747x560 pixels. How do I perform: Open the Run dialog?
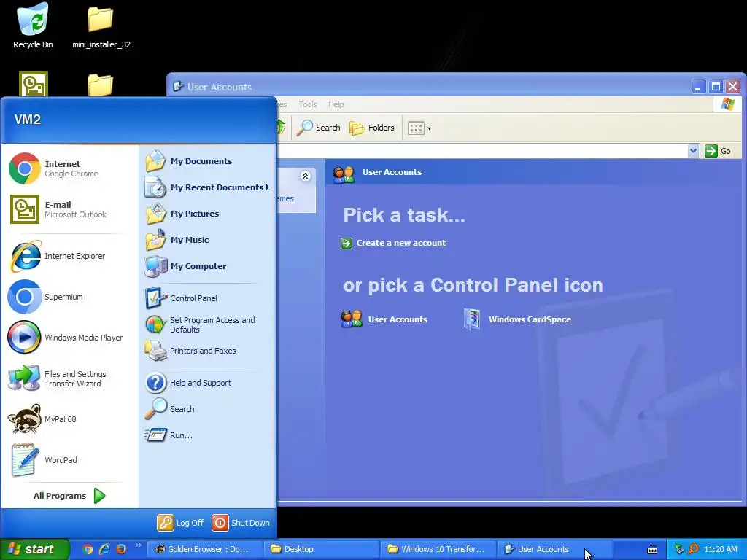click(x=207, y=435)
